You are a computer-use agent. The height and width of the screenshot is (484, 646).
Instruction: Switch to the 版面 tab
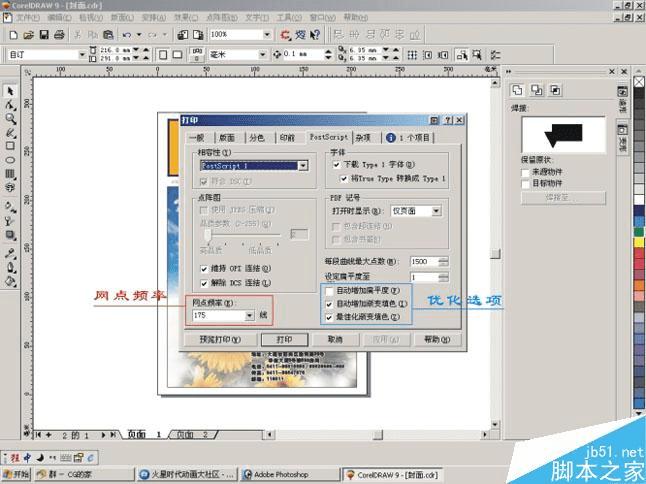[x=227, y=138]
